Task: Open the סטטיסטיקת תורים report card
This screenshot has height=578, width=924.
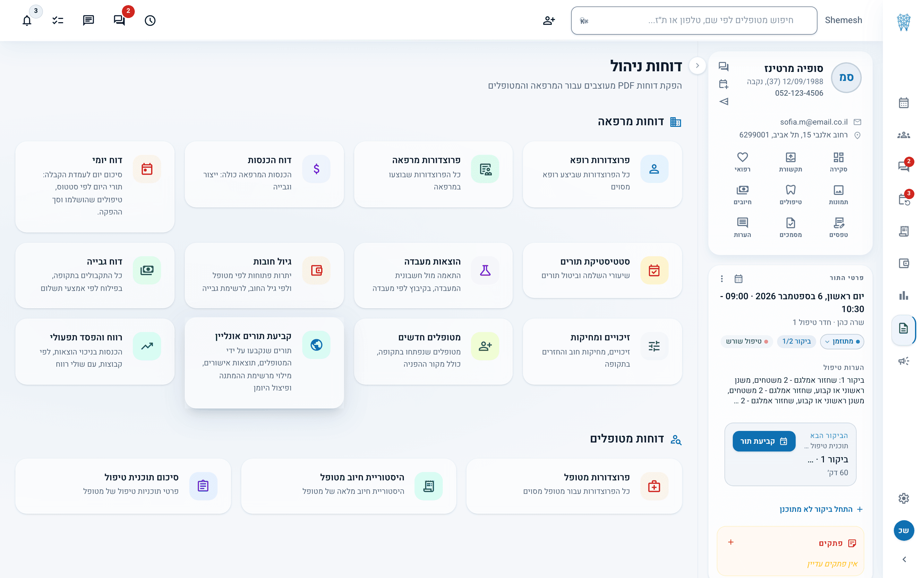Action: tap(603, 270)
